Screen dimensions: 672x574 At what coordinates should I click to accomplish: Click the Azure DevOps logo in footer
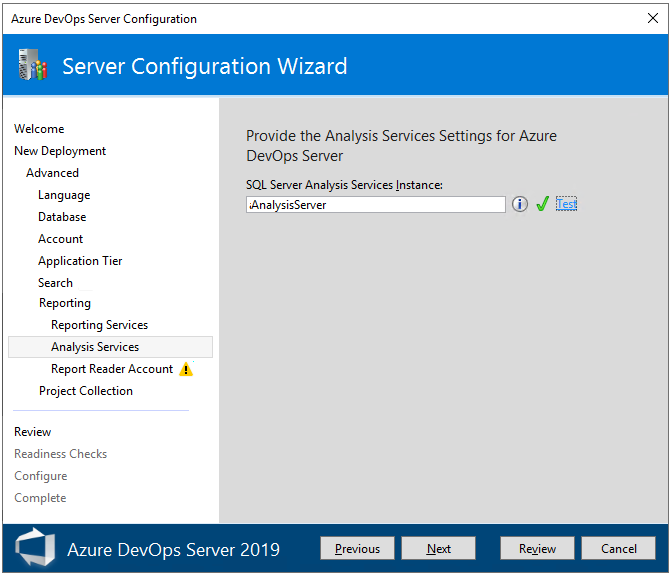coord(36,548)
